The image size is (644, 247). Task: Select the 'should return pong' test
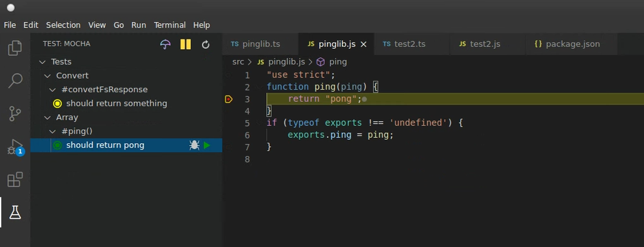click(x=126, y=145)
